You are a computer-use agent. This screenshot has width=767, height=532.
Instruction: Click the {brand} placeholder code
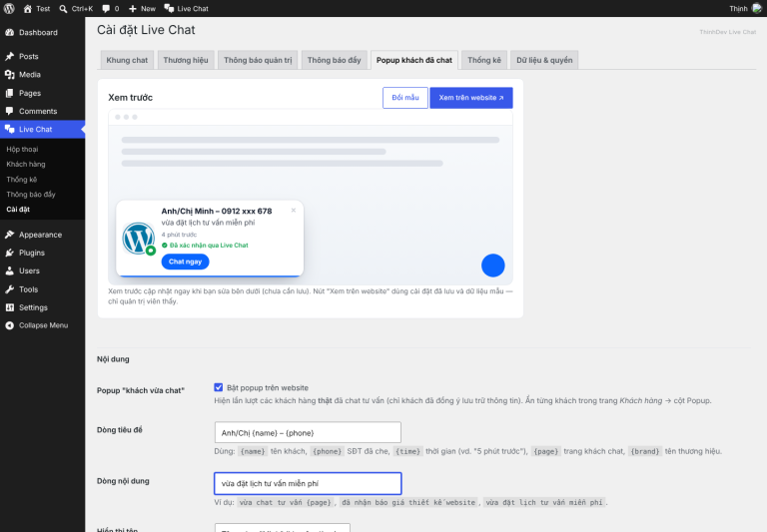(646, 451)
